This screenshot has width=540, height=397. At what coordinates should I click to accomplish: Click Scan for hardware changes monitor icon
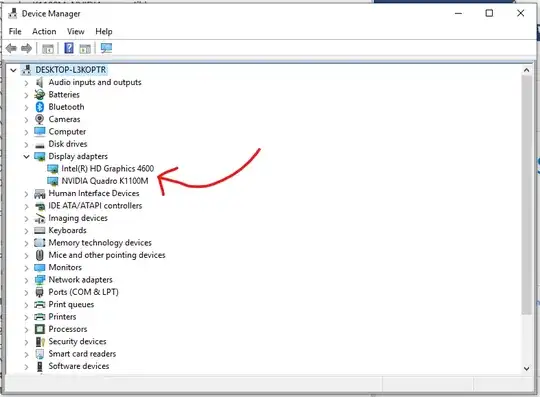coord(106,48)
